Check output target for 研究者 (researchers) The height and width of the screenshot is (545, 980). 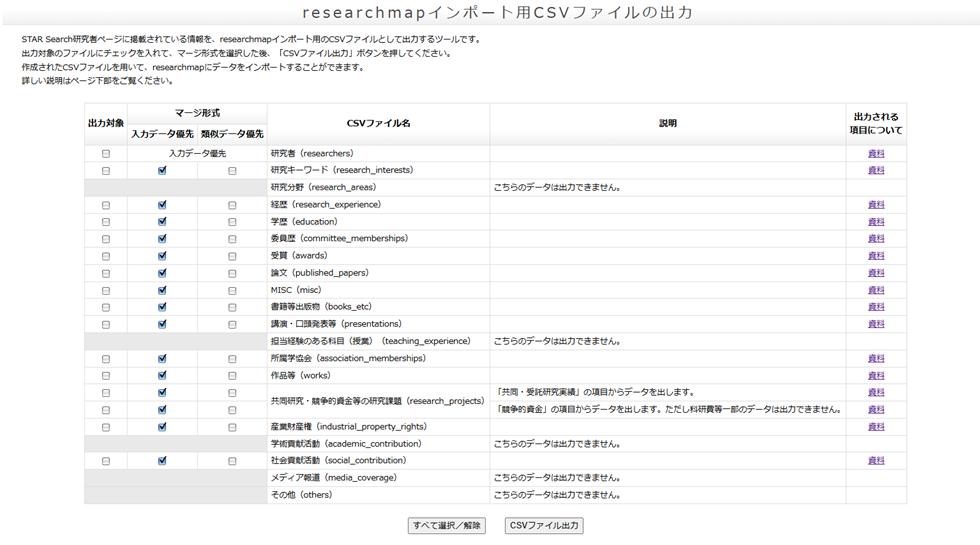[106, 154]
